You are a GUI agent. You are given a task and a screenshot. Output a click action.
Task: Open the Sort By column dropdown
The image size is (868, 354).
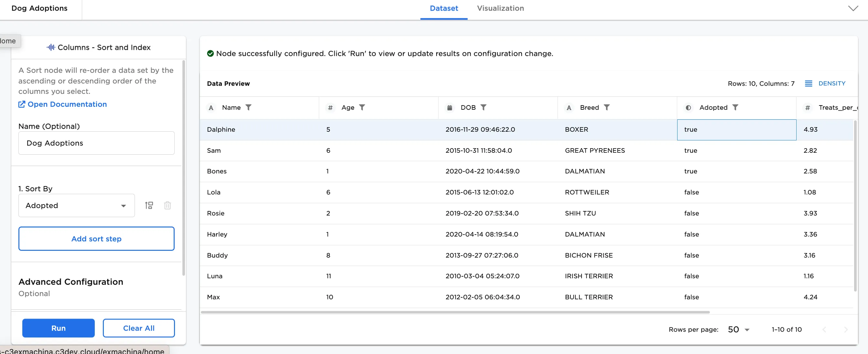click(76, 205)
